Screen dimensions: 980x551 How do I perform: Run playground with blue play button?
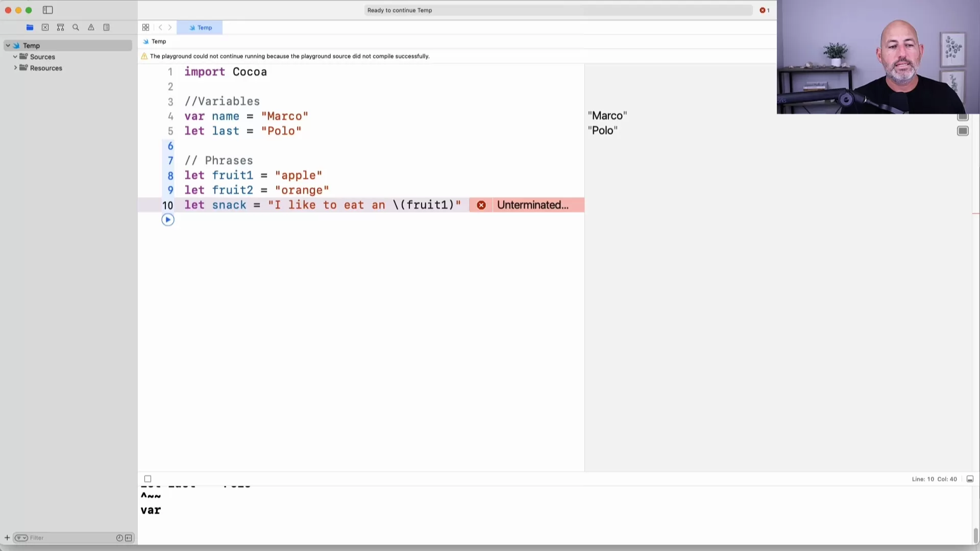point(167,220)
